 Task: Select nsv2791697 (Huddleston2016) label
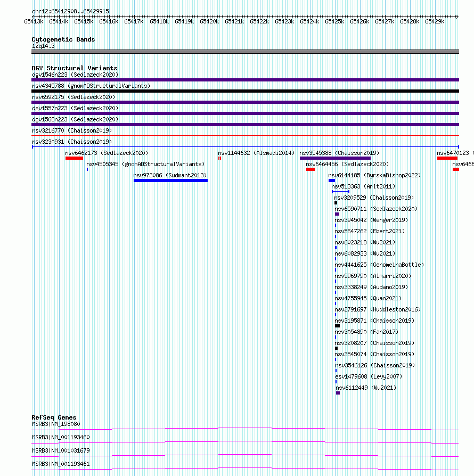(378, 310)
